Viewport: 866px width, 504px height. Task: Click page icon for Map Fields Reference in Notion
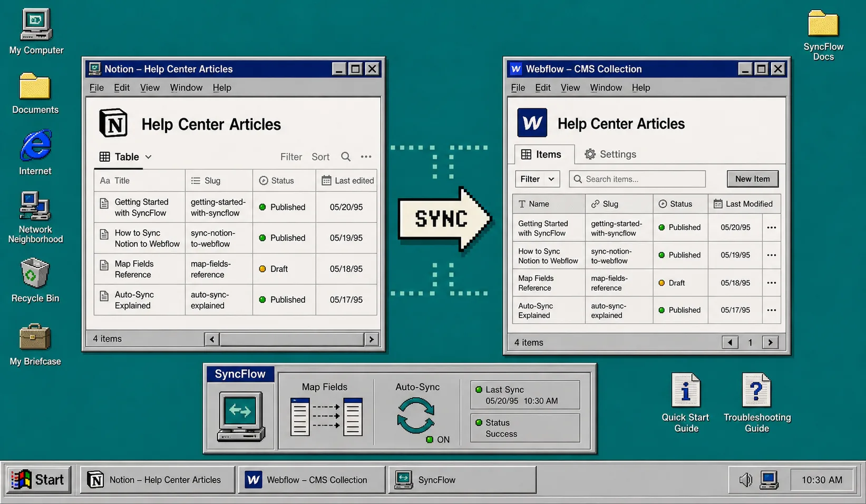tap(104, 265)
